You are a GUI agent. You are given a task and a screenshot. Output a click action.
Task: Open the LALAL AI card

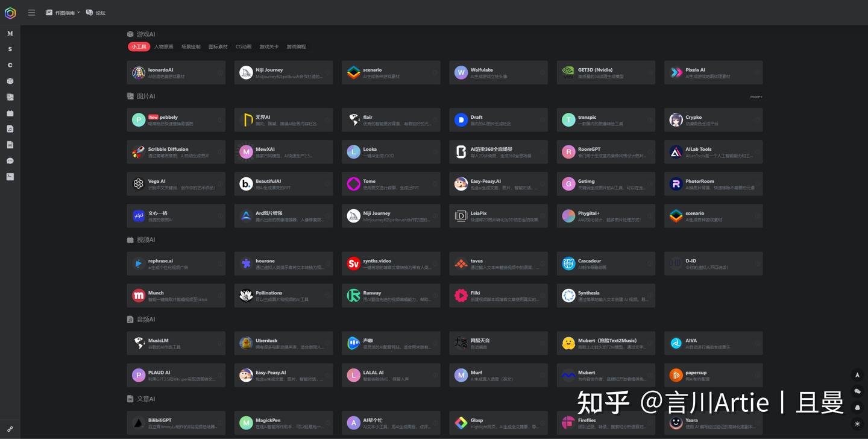click(391, 375)
